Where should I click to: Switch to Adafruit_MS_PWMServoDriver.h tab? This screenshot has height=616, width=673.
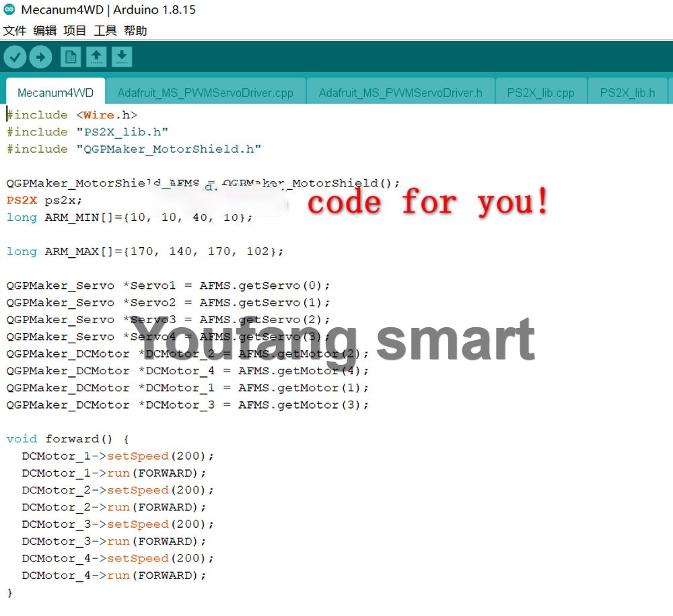(400, 92)
